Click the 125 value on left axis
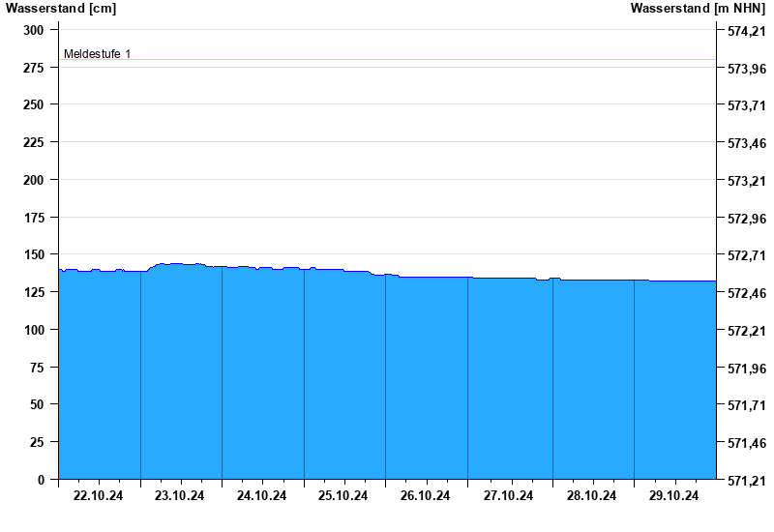This screenshot has height=532, width=774. point(34,292)
